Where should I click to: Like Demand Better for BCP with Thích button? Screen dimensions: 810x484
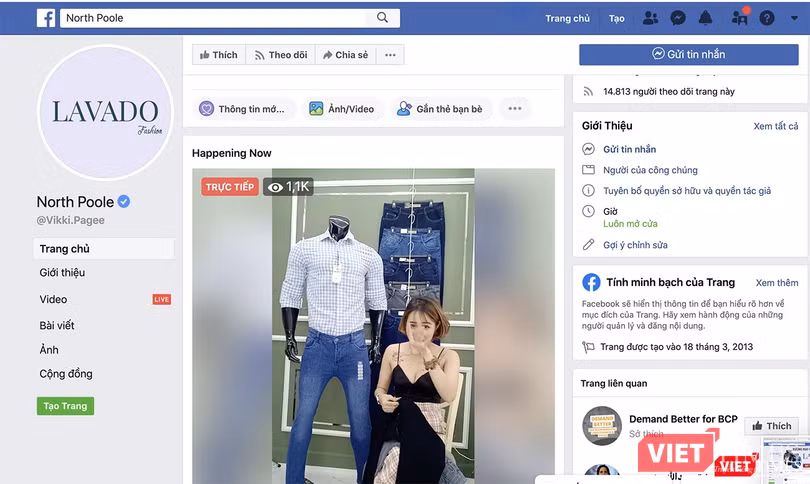click(771, 426)
